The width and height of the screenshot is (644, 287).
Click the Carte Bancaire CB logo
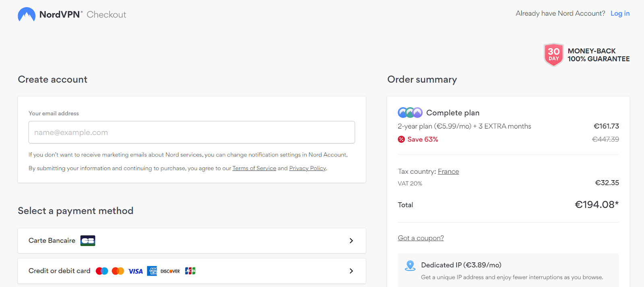click(88, 241)
